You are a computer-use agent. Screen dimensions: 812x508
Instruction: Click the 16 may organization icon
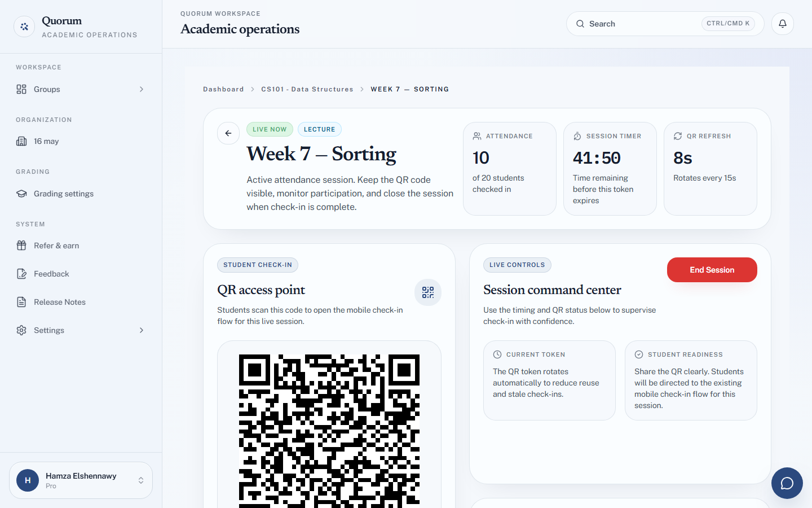[x=21, y=141]
